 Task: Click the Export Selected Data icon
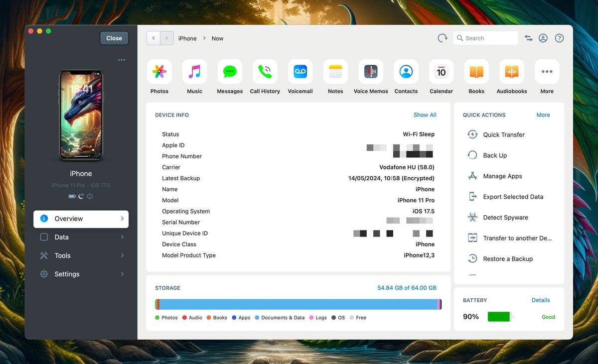coord(472,197)
